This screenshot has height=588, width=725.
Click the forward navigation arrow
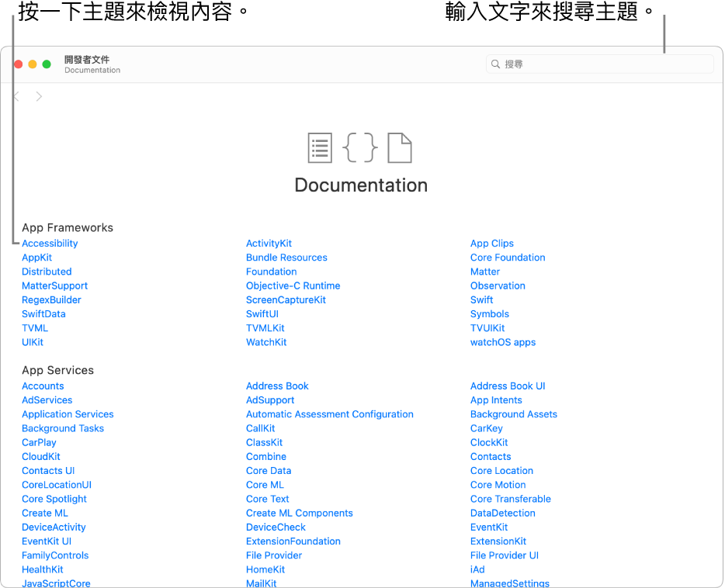click(x=39, y=96)
